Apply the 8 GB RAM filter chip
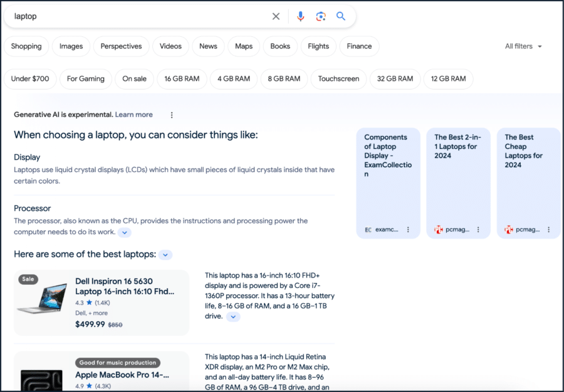Viewport: 564px width, 392px height. 284,79
